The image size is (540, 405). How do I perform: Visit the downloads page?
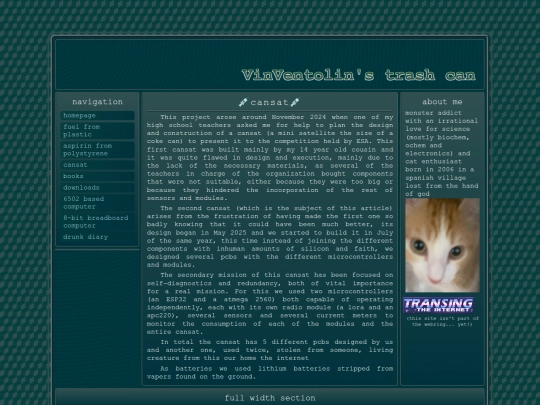pyautogui.click(x=97, y=188)
